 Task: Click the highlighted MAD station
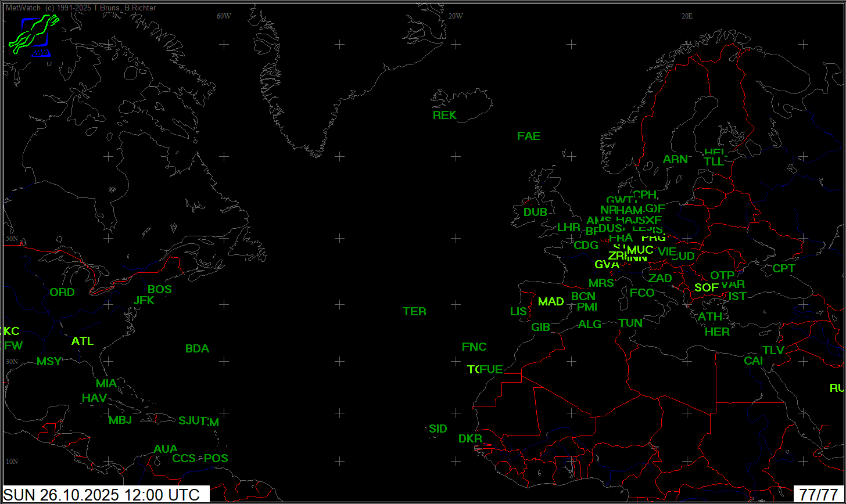[x=551, y=302]
